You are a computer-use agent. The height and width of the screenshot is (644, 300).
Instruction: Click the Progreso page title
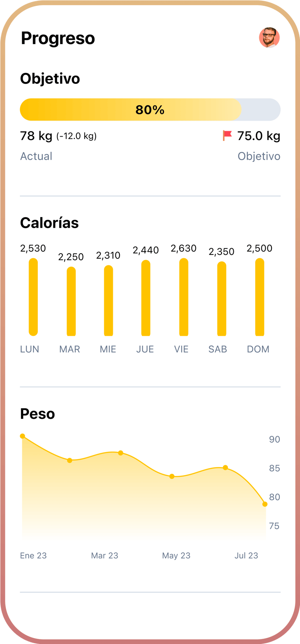point(58,38)
